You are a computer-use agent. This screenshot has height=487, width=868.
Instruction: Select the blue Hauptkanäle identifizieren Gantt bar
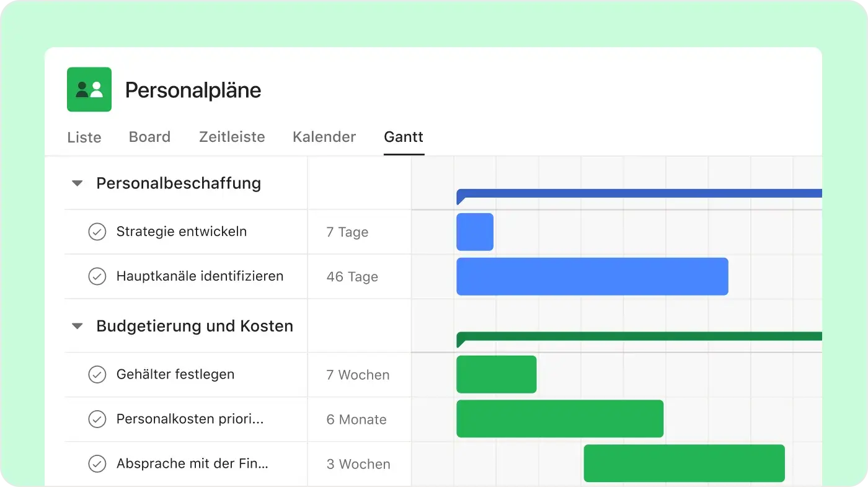(x=592, y=276)
